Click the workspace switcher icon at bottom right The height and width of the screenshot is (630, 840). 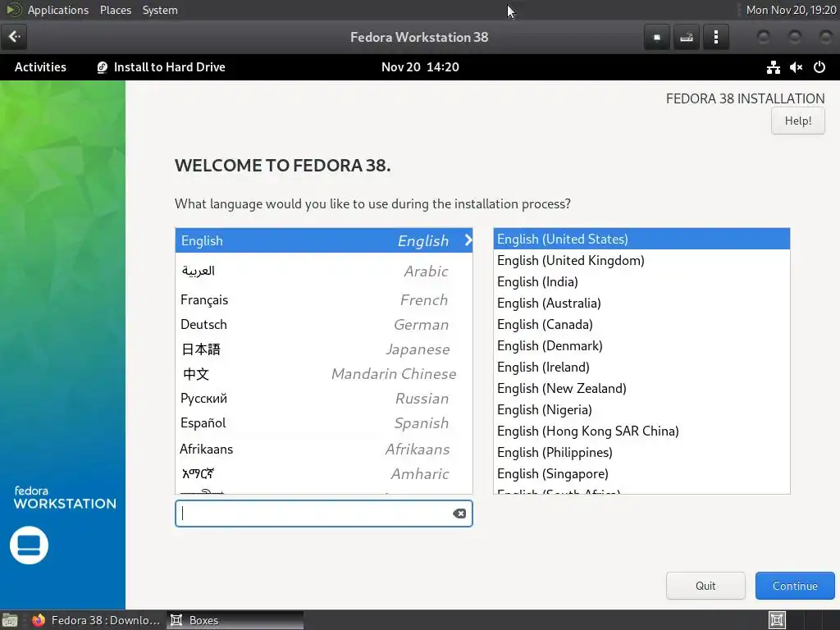777,620
